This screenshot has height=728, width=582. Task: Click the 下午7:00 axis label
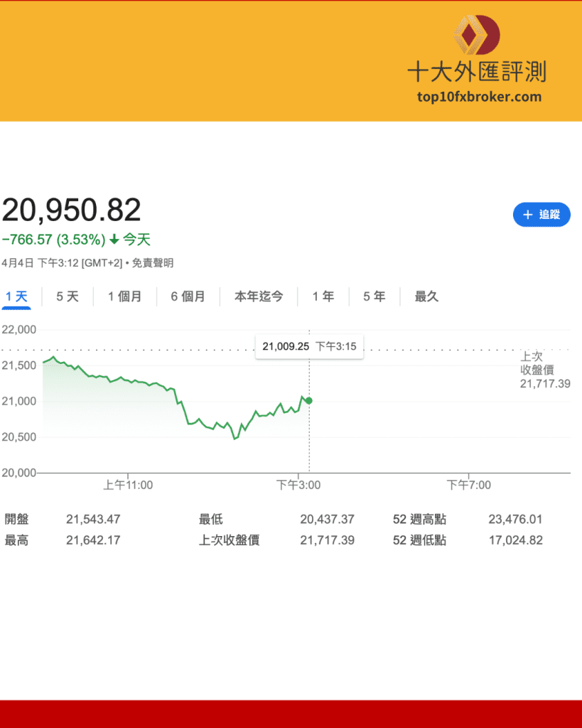point(469,485)
